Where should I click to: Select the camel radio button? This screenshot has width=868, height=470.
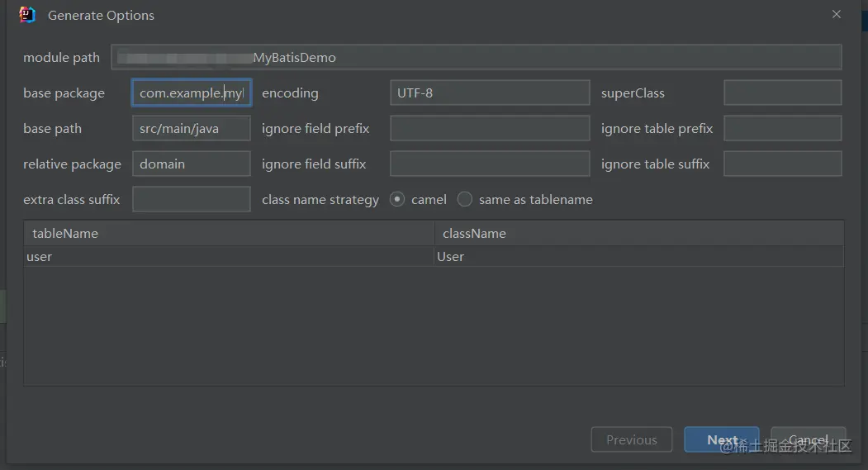coord(397,199)
